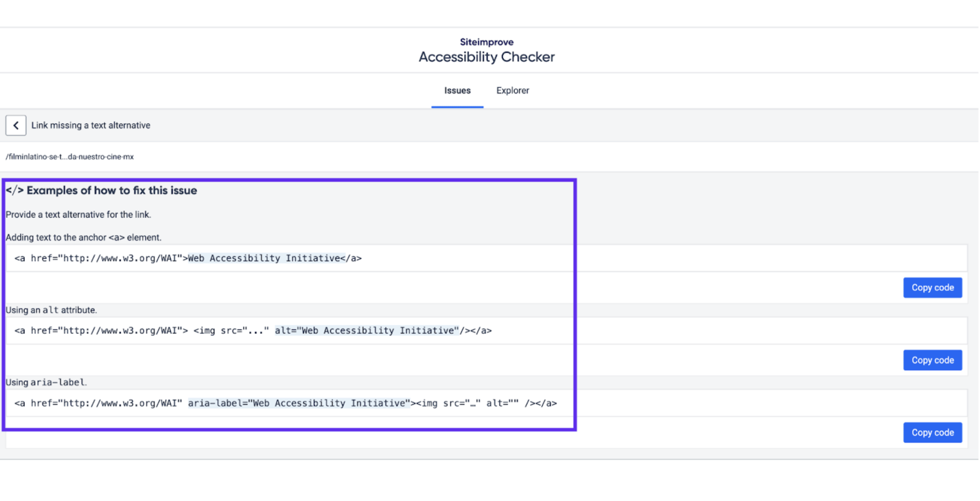Viewport: 980px width, 501px height.
Task: Click the 'Using aria-label.' label
Action: tap(46, 382)
